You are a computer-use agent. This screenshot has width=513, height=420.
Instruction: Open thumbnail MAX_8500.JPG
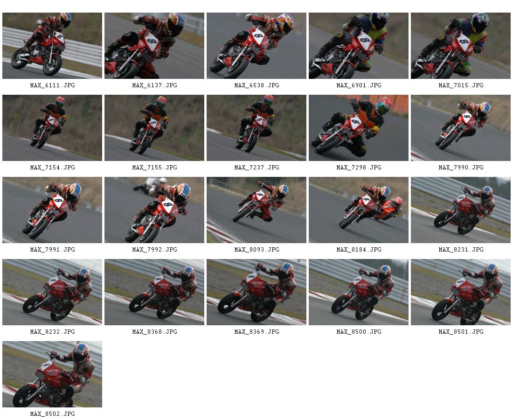tap(358, 292)
